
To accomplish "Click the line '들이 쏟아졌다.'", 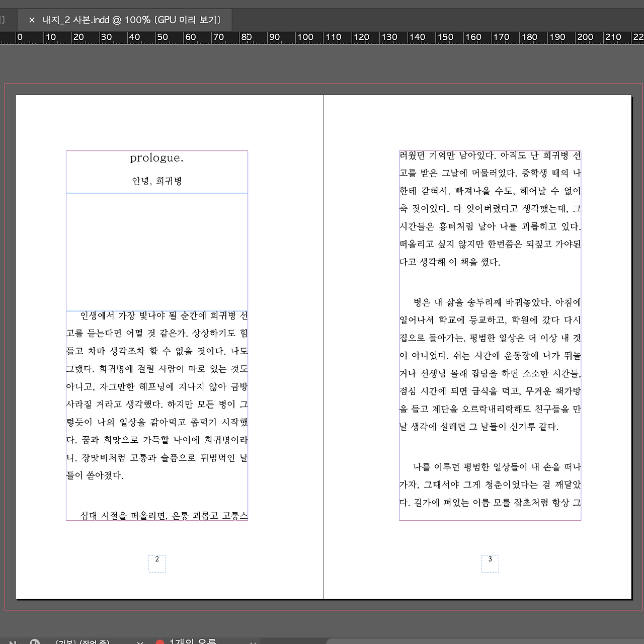I will [95, 475].
